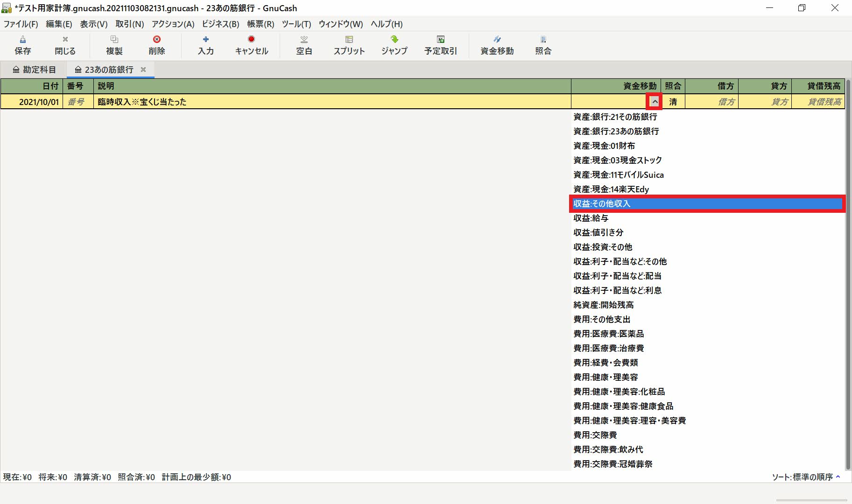Choose 費用:その他支出 from the list
The width and height of the screenshot is (852, 504).
tap(708, 319)
